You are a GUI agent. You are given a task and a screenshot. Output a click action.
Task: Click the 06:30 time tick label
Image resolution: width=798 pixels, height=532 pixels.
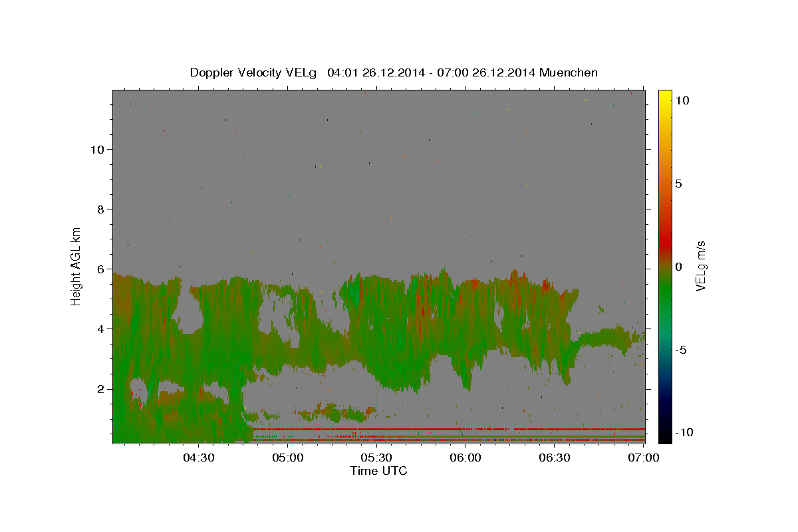click(x=555, y=458)
